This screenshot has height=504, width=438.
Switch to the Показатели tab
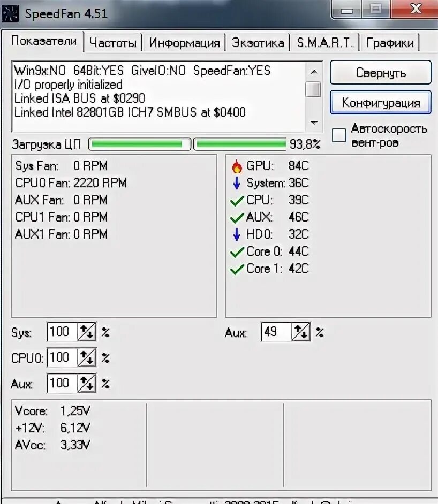click(43, 41)
